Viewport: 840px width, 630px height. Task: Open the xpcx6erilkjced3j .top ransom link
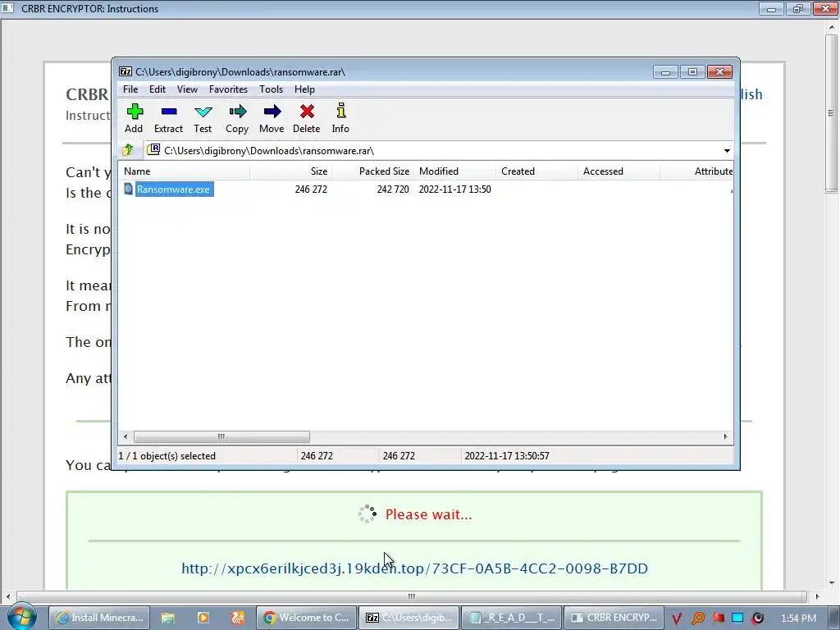414,568
